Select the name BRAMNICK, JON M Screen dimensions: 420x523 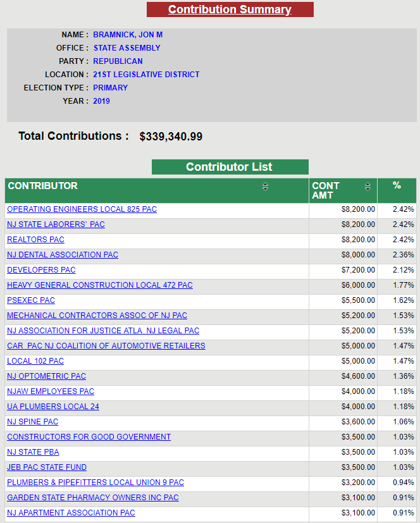click(x=128, y=35)
